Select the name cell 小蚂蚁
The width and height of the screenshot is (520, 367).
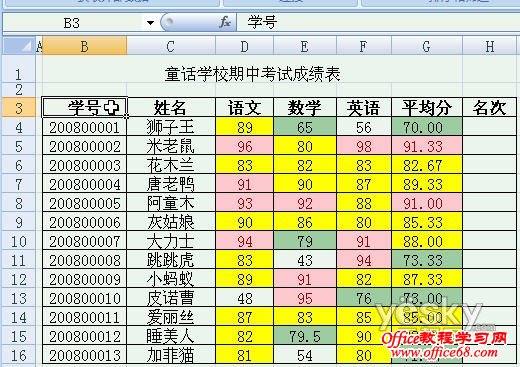tap(171, 279)
